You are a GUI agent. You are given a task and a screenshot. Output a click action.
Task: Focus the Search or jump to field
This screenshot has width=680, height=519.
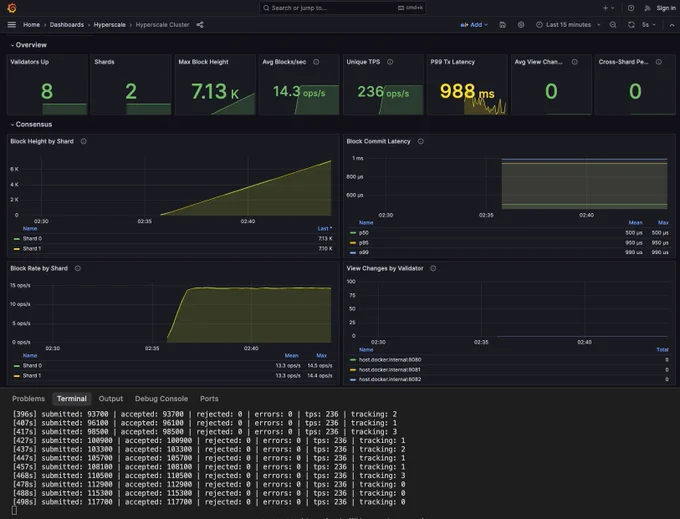click(343, 8)
